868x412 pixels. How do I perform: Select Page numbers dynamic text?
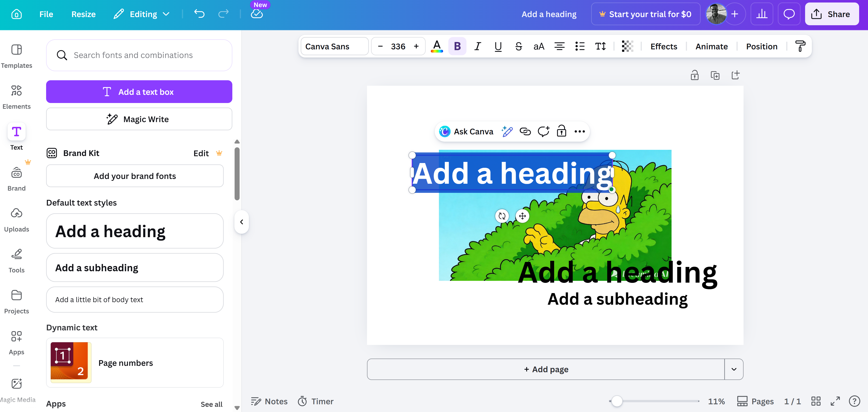pos(135,363)
